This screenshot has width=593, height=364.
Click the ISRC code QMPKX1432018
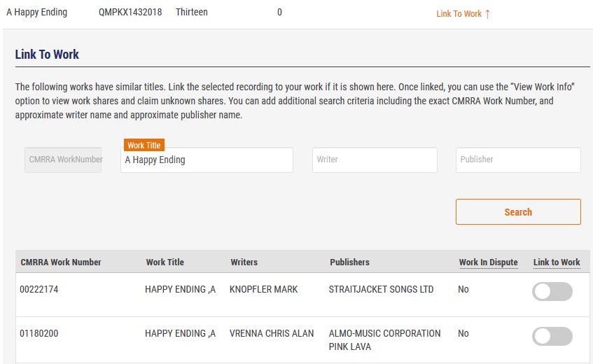tap(130, 13)
